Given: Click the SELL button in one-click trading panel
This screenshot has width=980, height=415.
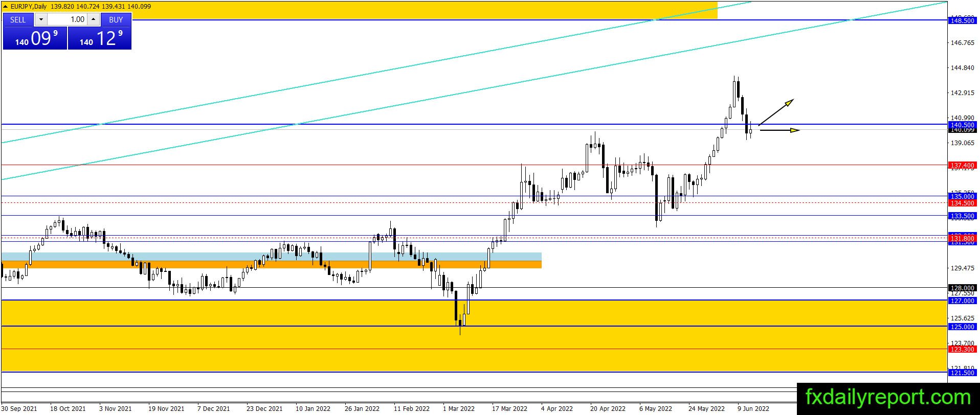Looking at the screenshot, I should pyautogui.click(x=18, y=19).
